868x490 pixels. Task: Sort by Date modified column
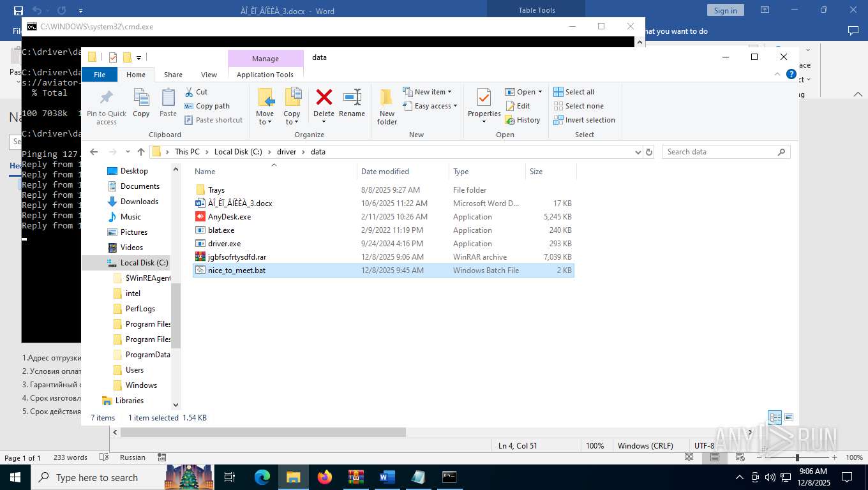tap(403, 171)
